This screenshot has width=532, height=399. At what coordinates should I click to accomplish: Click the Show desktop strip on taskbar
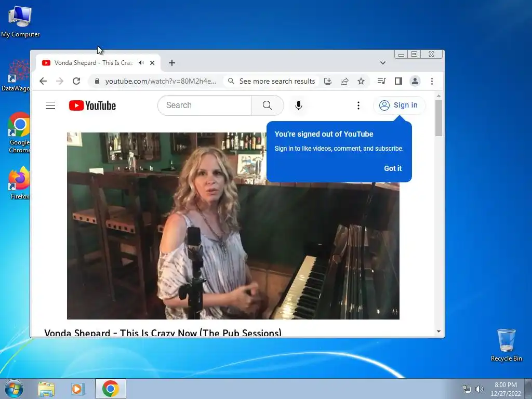tap(528, 389)
